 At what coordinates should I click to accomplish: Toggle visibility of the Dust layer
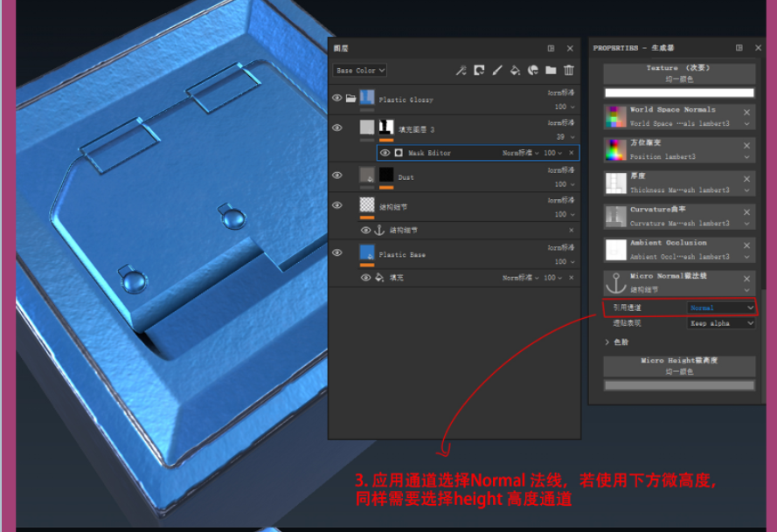tap(337, 176)
